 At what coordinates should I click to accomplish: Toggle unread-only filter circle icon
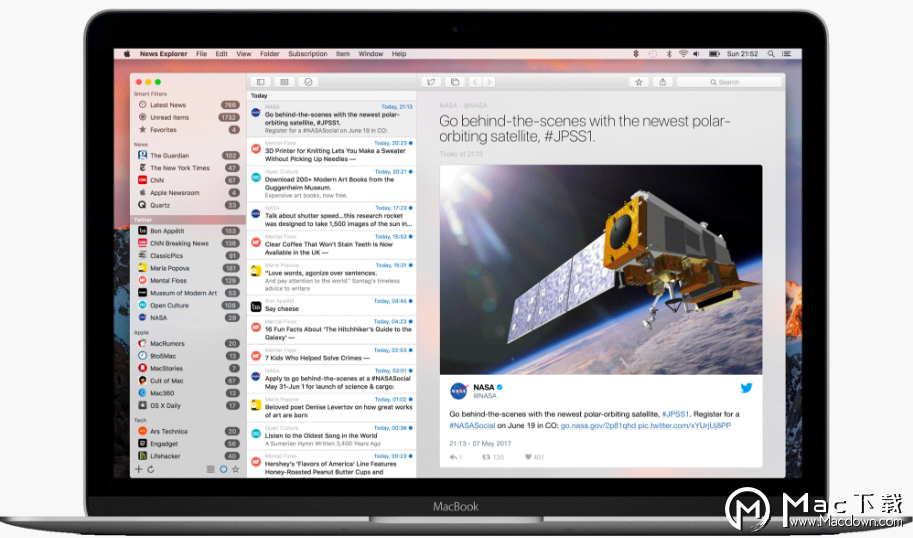pyautogui.click(x=223, y=469)
